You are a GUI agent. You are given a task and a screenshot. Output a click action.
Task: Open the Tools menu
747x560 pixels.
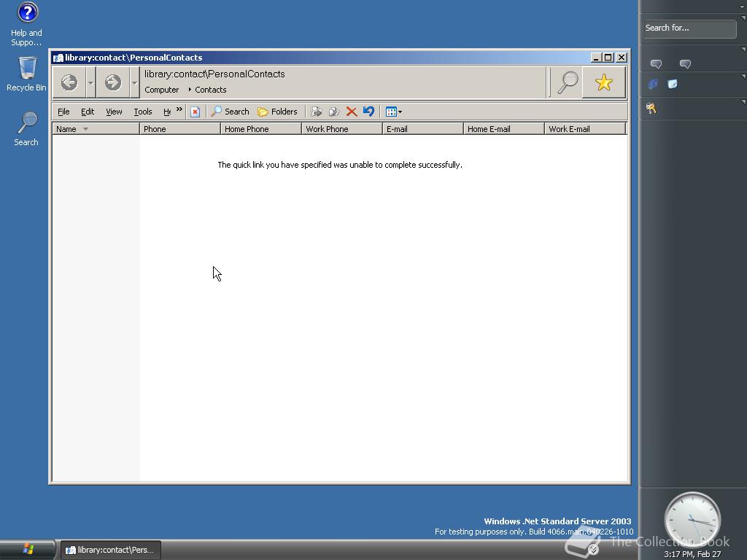142,112
